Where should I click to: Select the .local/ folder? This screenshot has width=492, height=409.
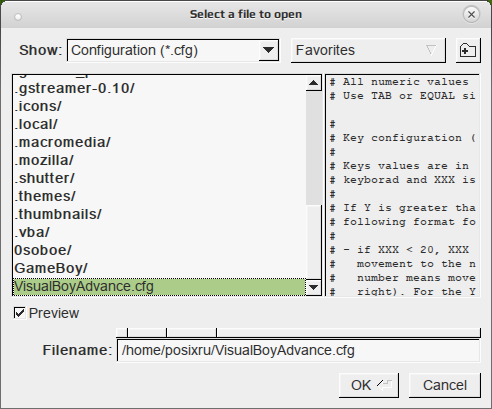(159, 124)
